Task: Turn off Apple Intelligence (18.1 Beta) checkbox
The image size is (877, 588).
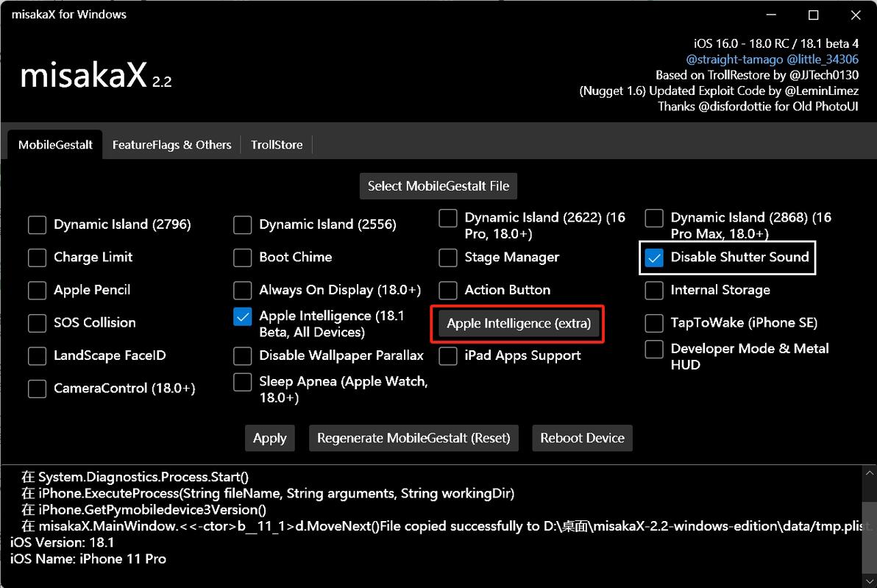Action: tap(243, 316)
